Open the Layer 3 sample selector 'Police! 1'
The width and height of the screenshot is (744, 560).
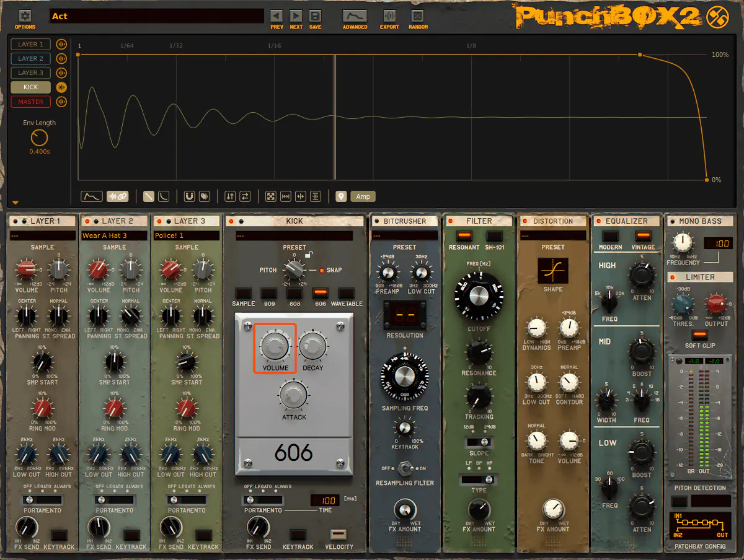(186, 235)
